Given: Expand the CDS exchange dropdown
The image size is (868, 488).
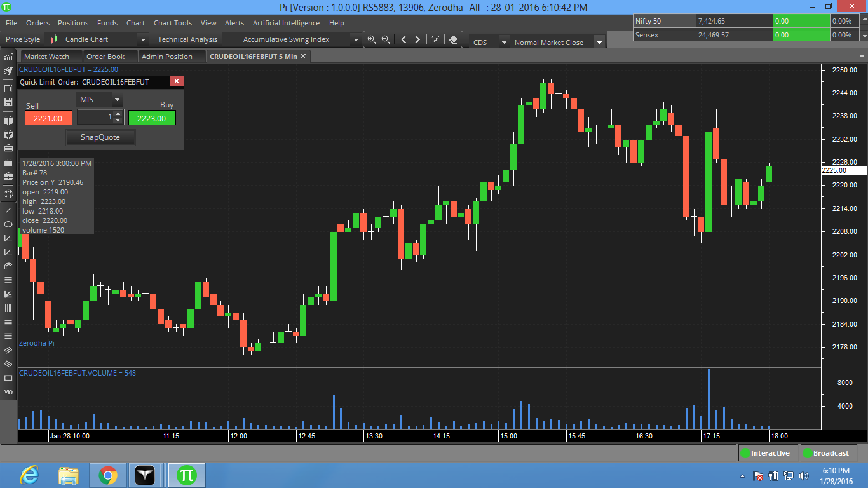Looking at the screenshot, I should [504, 43].
